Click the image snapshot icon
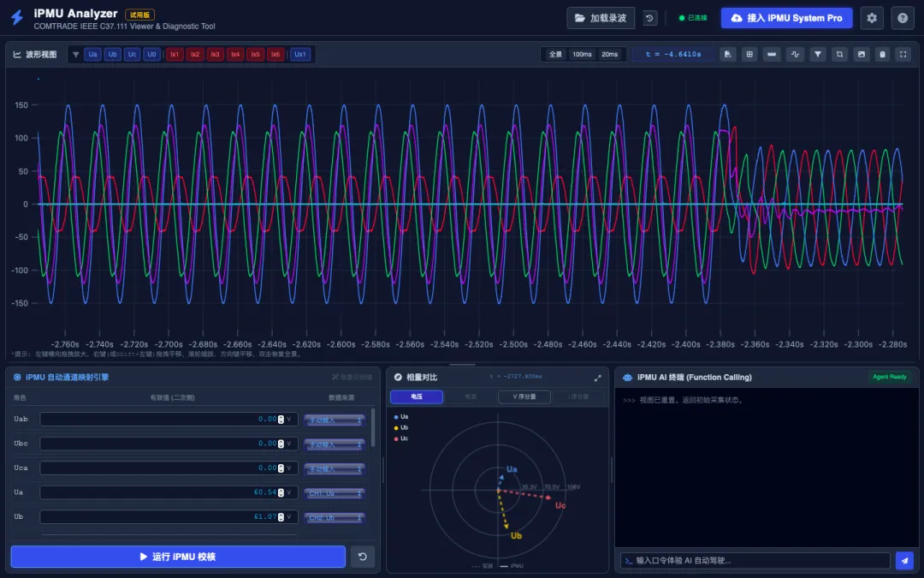The height and width of the screenshot is (578, 924). click(x=862, y=54)
